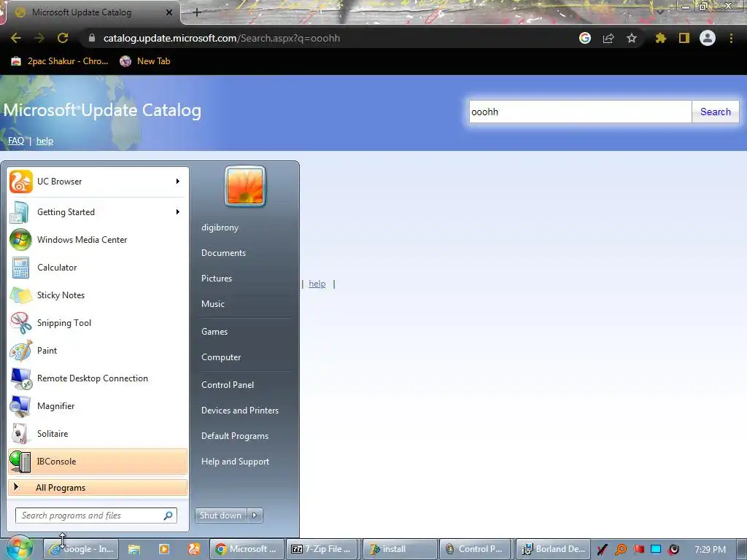Viewport: 747px width, 560px height.
Task: Open shut down options arrow
Action: (255, 516)
